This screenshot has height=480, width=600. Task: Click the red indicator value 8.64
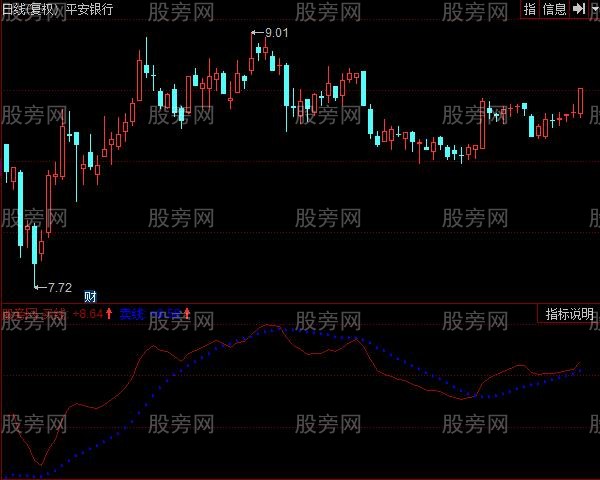coord(90,313)
